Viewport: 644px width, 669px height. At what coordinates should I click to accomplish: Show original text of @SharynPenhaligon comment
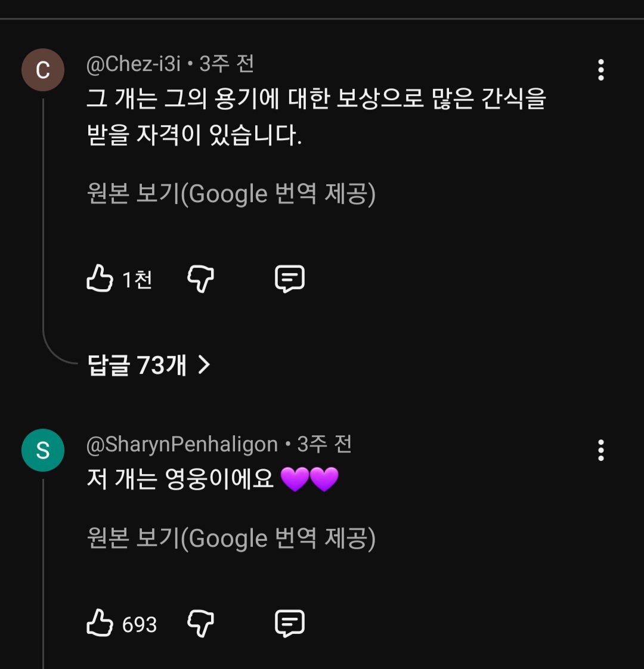coord(231,539)
